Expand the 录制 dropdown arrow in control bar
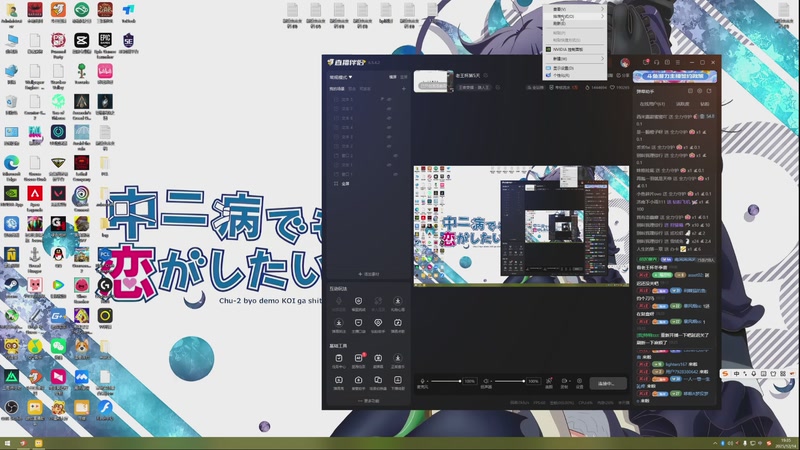 point(569,381)
